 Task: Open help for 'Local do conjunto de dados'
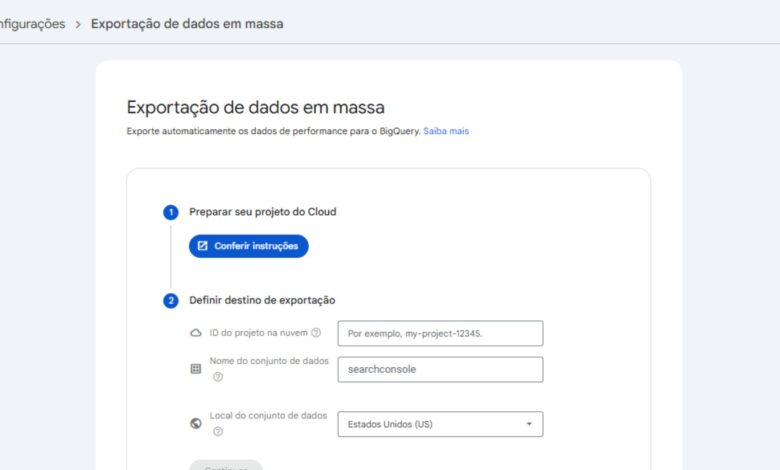[218, 432]
